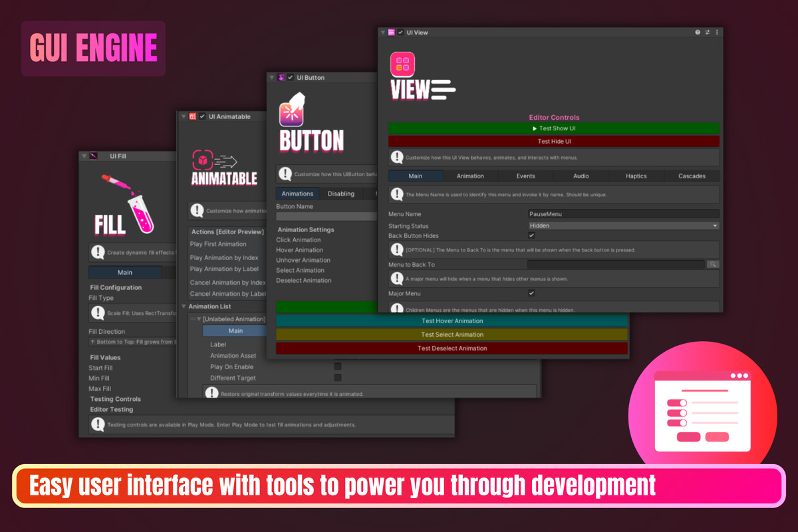This screenshot has height=532, width=798.
Task: Click info icon beside 'Create dynamic fill effects'
Action: pos(98,252)
